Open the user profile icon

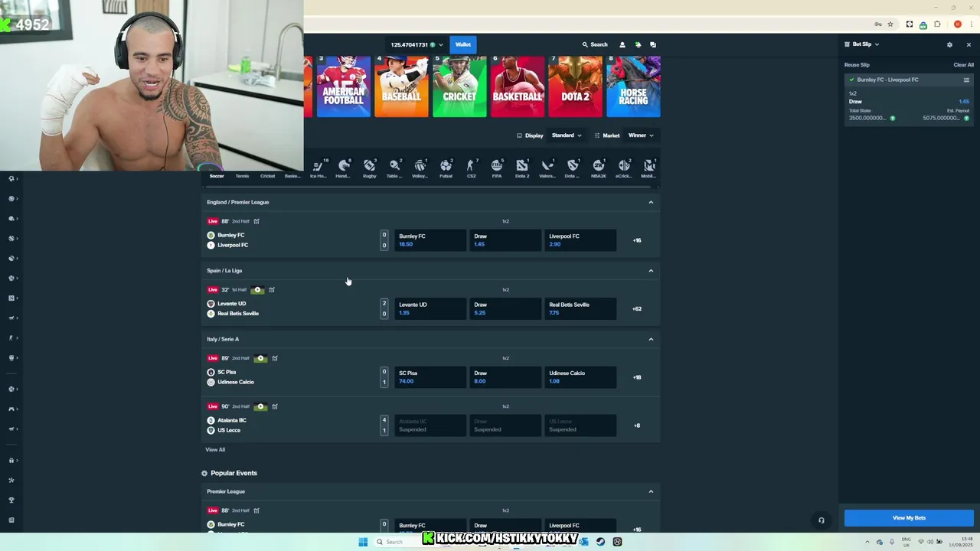coord(622,44)
